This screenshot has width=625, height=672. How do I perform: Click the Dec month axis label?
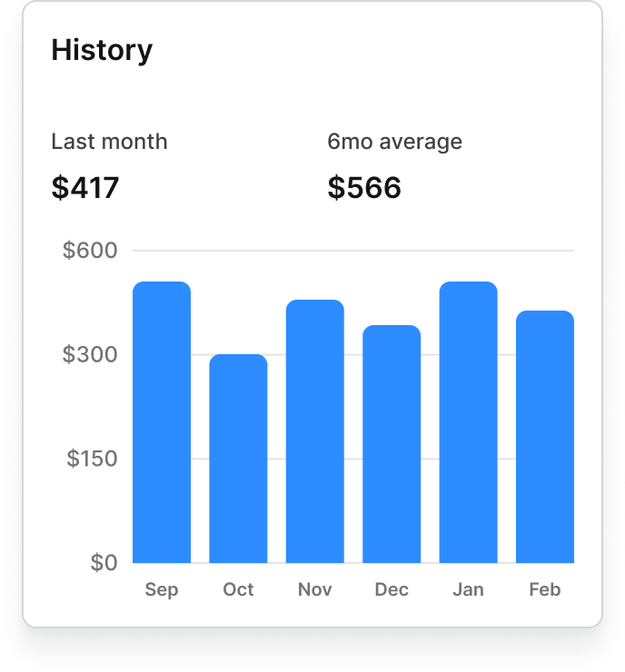tap(392, 589)
